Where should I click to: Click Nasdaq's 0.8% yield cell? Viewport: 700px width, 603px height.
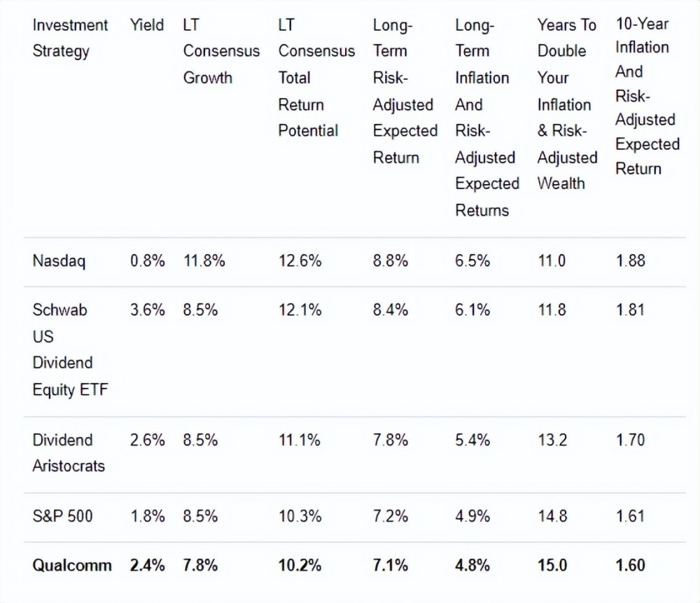[147, 261]
